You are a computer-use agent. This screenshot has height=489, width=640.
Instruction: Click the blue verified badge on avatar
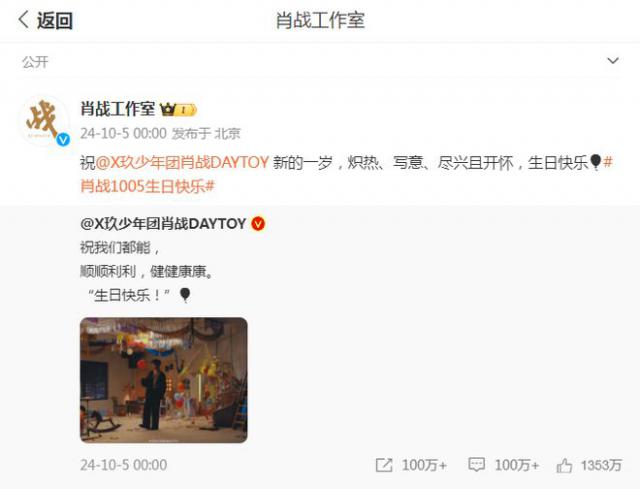(x=63, y=140)
